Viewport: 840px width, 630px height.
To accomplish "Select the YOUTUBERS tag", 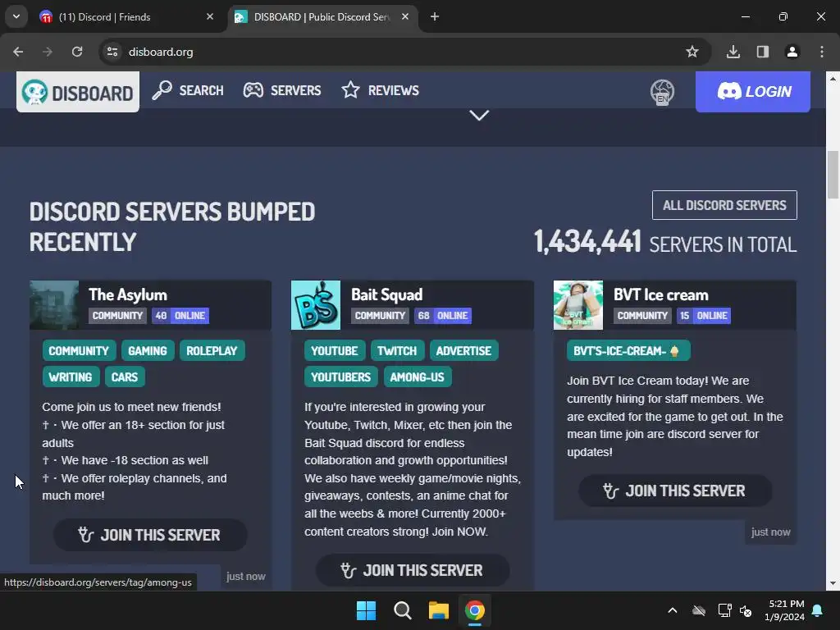I will pyautogui.click(x=340, y=377).
